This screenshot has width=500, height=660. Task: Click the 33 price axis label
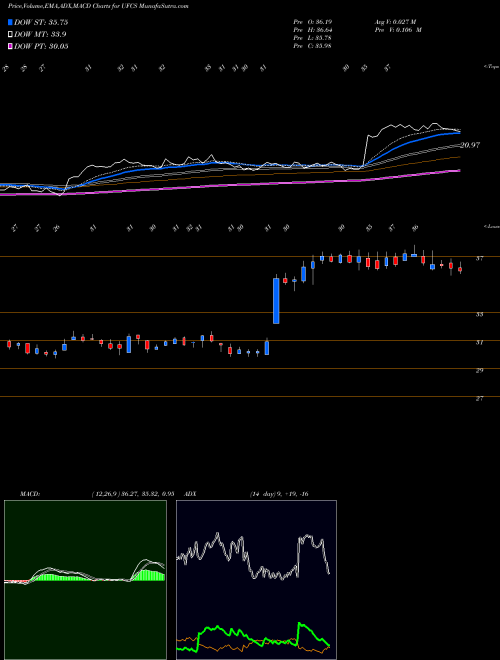(x=479, y=314)
